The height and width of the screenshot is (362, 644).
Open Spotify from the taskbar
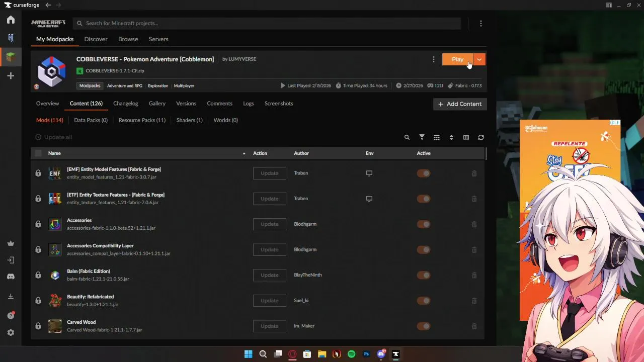coord(352,354)
